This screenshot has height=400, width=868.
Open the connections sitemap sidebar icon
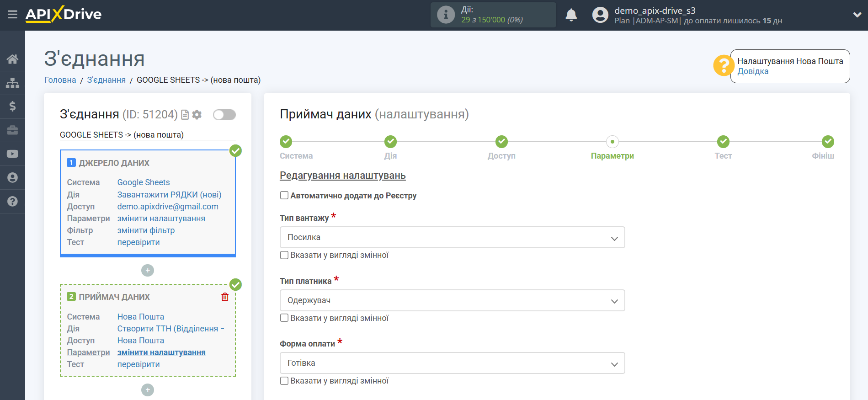pyautogui.click(x=12, y=83)
